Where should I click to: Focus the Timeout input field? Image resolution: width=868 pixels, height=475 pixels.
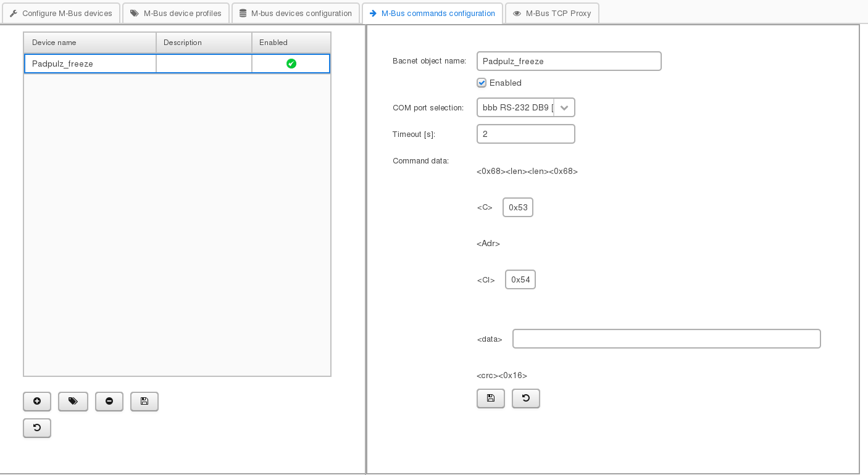(x=525, y=134)
